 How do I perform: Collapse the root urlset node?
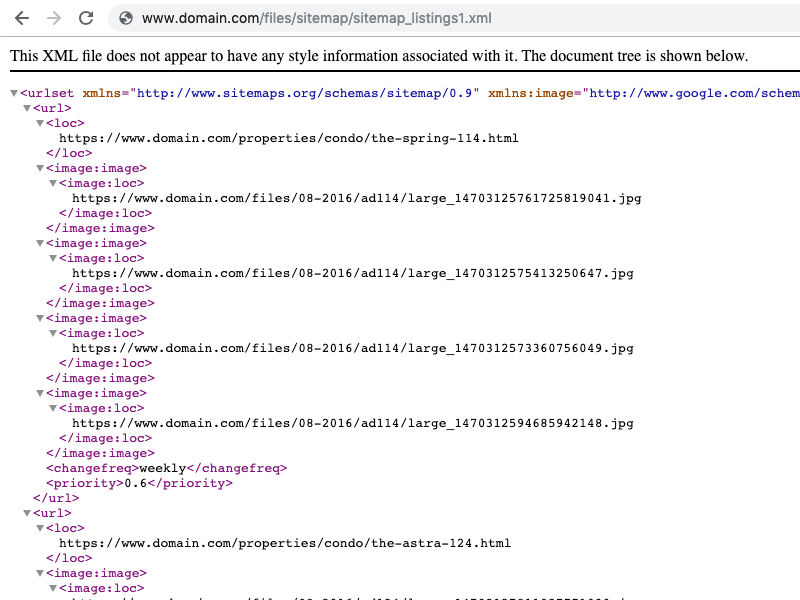click(x=14, y=94)
